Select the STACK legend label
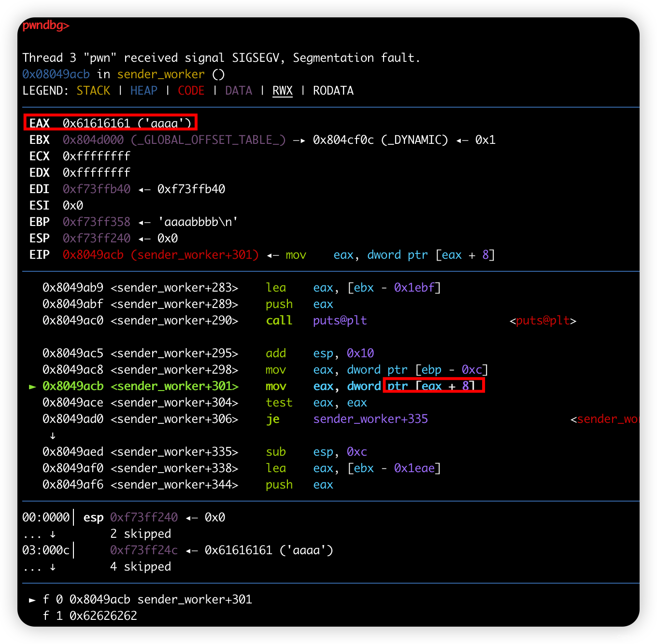The image size is (657, 644). pyautogui.click(x=93, y=91)
